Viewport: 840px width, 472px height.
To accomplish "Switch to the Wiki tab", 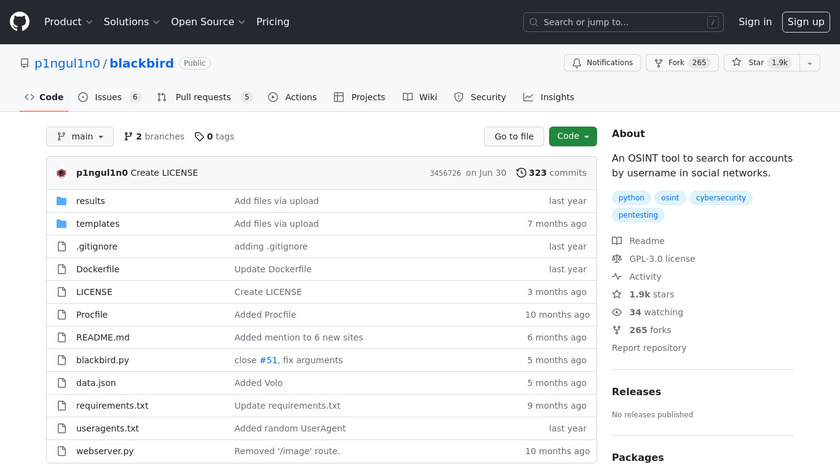I will point(420,97).
